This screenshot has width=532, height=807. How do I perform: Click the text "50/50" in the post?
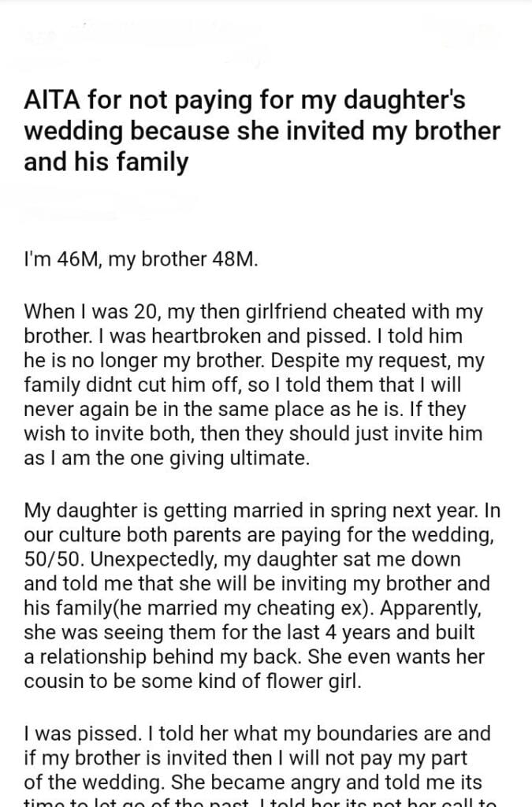click(x=50, y=559)
